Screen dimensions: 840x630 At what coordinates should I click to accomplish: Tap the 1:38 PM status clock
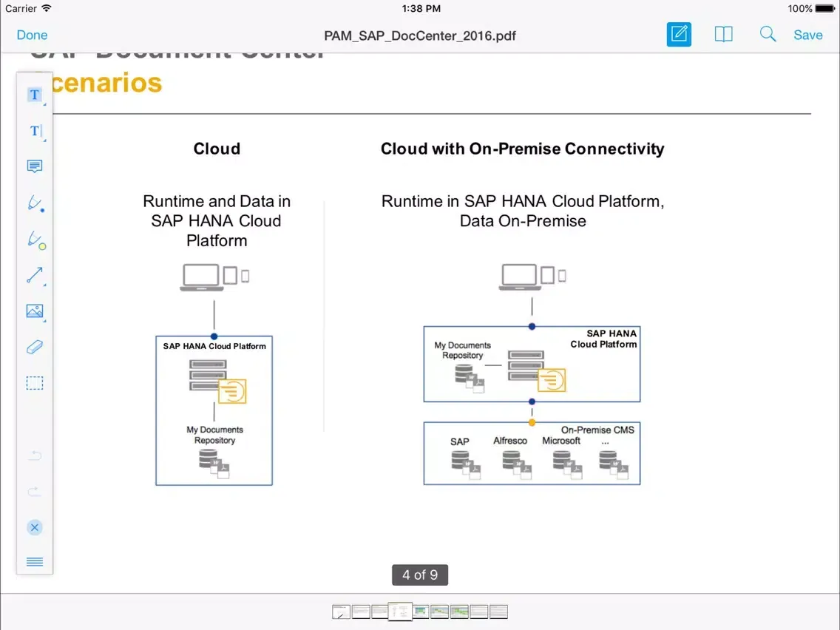421,9
